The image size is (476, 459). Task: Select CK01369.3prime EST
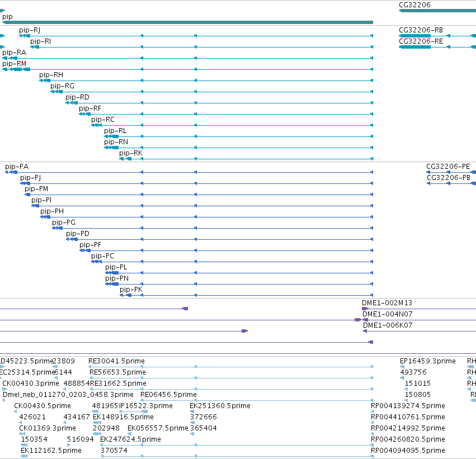(48, 428)
